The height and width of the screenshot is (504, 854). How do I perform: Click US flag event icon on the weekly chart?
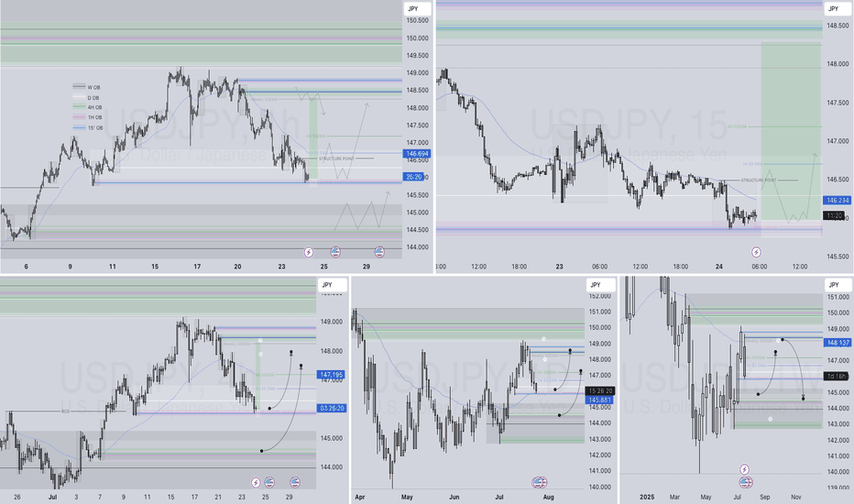[746, 482]
